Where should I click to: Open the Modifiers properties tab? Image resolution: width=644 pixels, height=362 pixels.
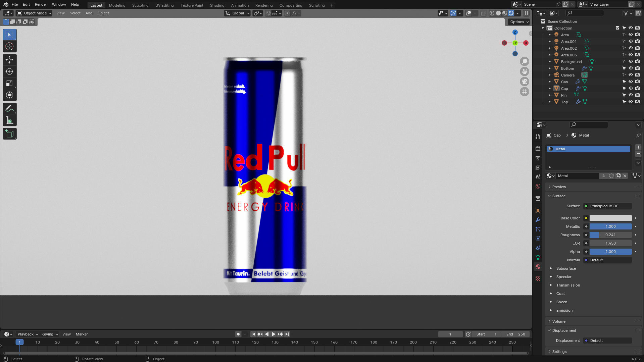(x=538, y=220)
